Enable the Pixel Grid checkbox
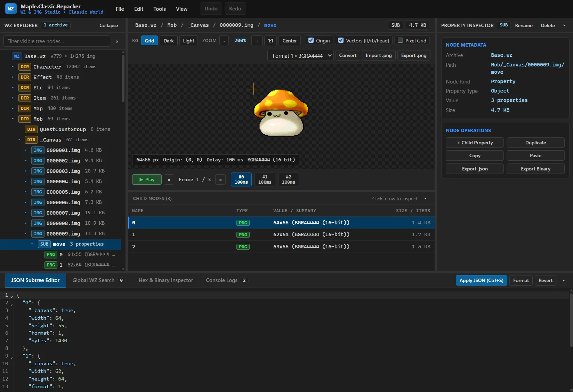 (x=400, y=40)
